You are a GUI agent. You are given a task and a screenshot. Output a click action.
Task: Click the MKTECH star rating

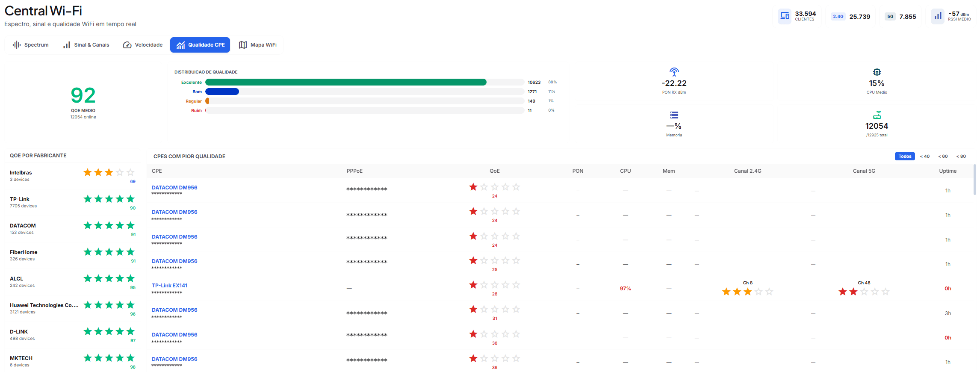[109, 358]
